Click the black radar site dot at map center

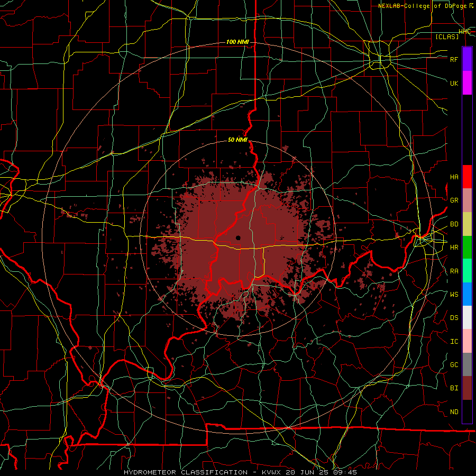[239, 237]
